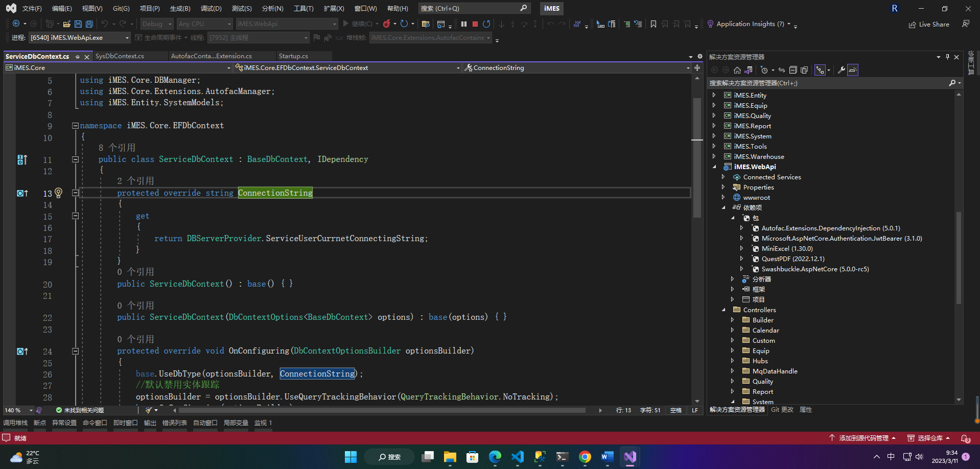The width and height of the screenshot is (980, 469).
Task: Switch to the Startup.cs tab
Action: (x=293, y=56)
